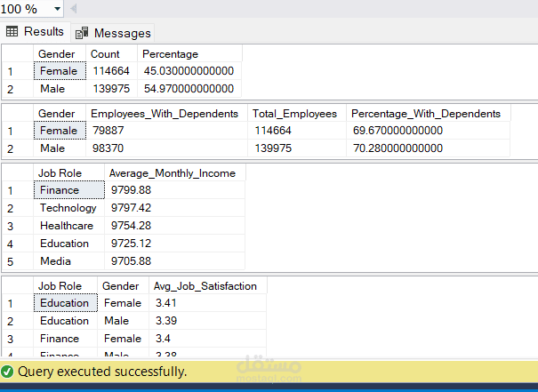Select the 9797.42 income cell
This screenshot has height=392, width=538.
coord(175,208)
